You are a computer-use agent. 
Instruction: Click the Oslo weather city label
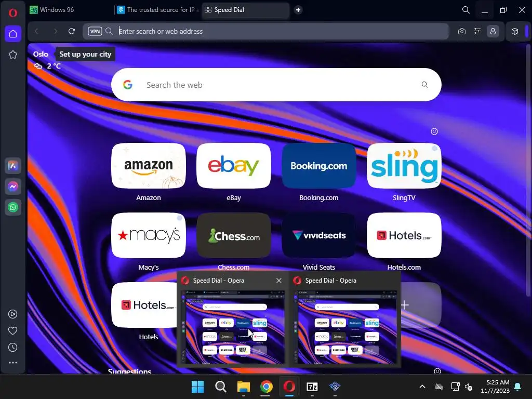[x=41, y=54]
